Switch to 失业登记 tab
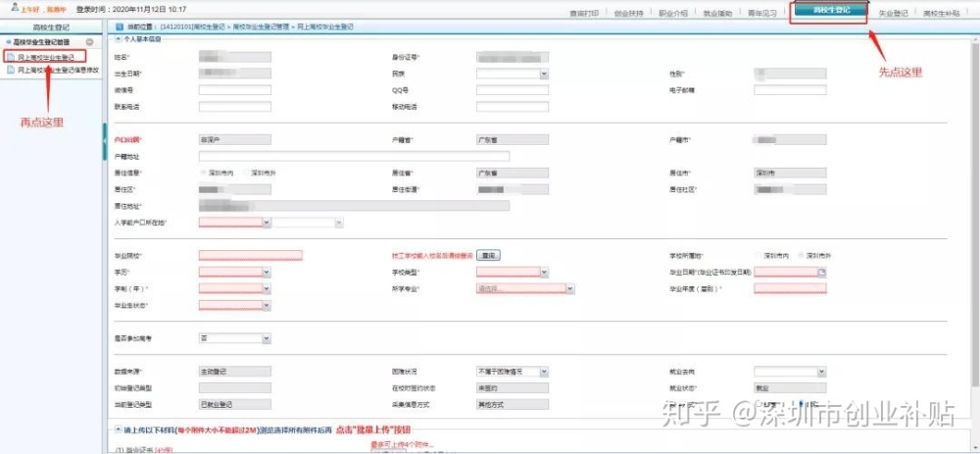Viewport: 980px width, 454px height. pos(893,13)
